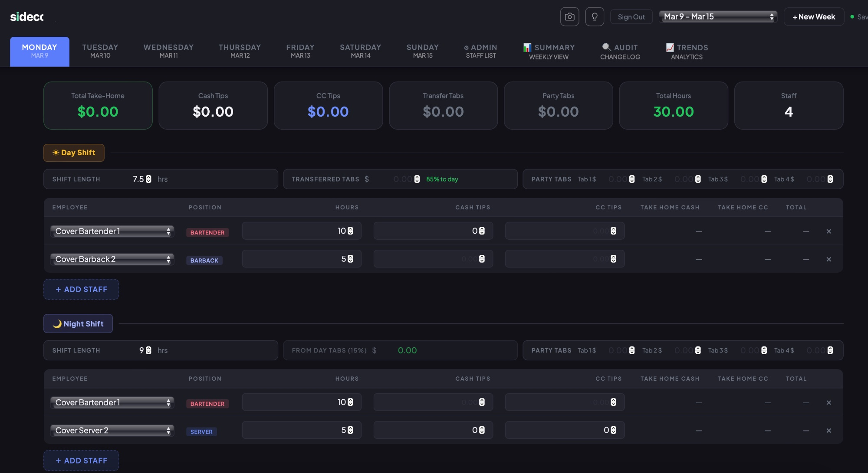The image size is (868, 473).
Task: Open the Summary weekly view tab
Action: coord(549,52)
